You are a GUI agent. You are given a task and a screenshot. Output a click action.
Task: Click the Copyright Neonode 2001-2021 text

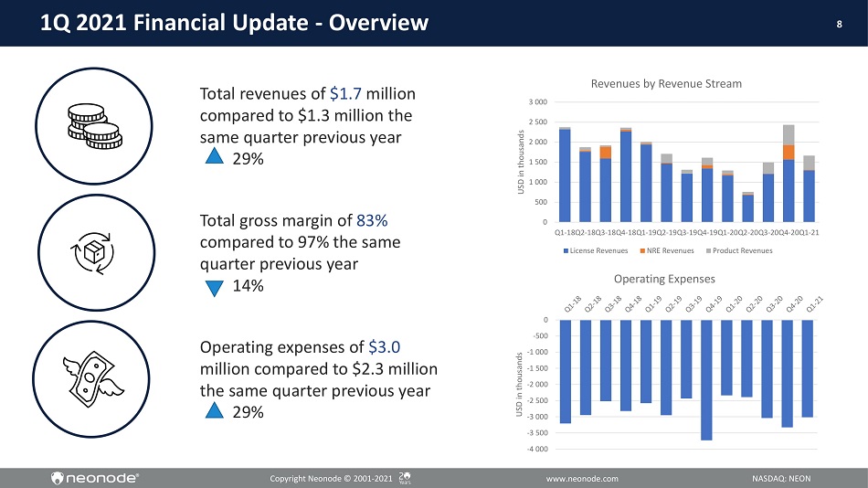(x=331, y=479)
